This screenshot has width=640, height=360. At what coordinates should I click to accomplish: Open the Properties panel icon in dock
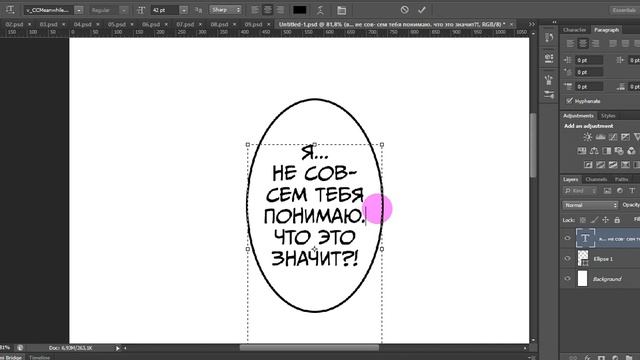point(549,58)
